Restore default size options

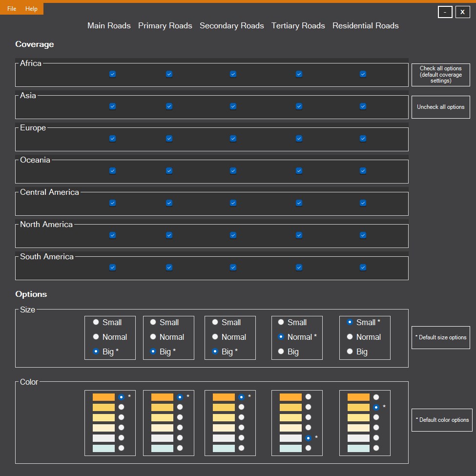[x=440, y=337]
